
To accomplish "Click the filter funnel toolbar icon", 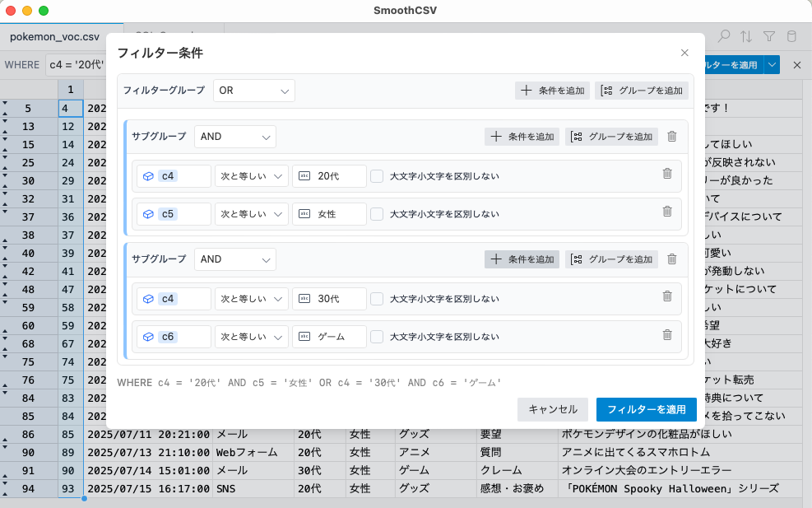I will [769, 36].
